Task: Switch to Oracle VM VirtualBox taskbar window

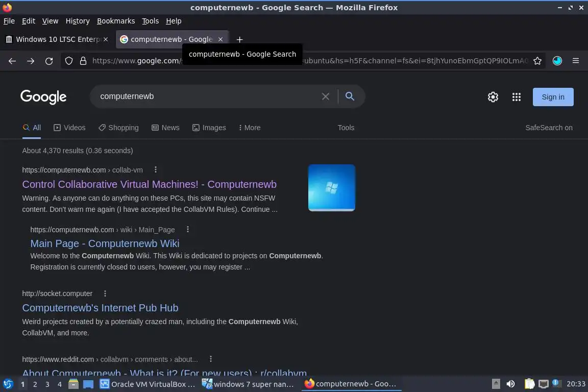Action: coord(148,384)
